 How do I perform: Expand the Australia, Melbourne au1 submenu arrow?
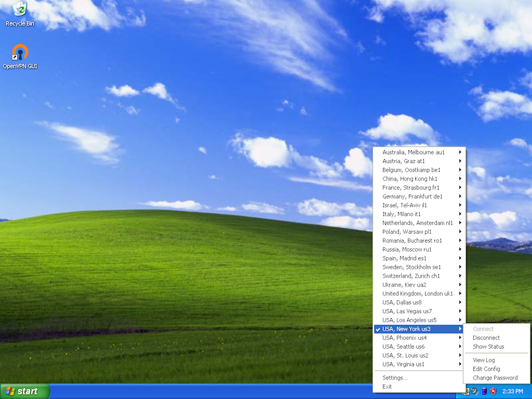coord(460,152)
